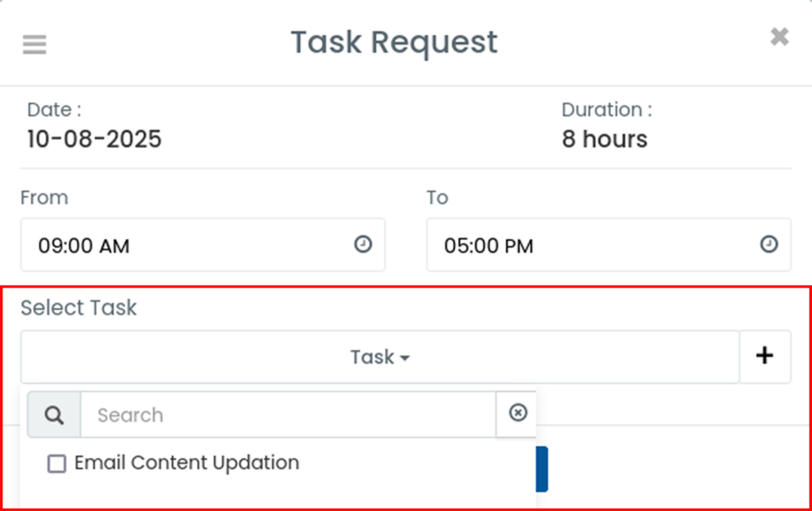Viewport: 812px width, 511px height.
Task: Click the Select Task label
Action: tap(79, 307)
